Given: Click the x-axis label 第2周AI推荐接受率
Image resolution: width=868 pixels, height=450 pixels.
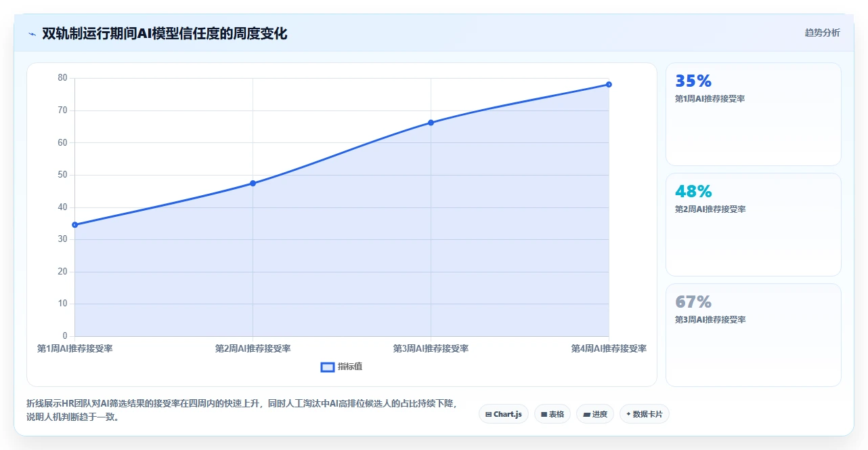Looking at the screenshot, I should [x=253, y=348].
